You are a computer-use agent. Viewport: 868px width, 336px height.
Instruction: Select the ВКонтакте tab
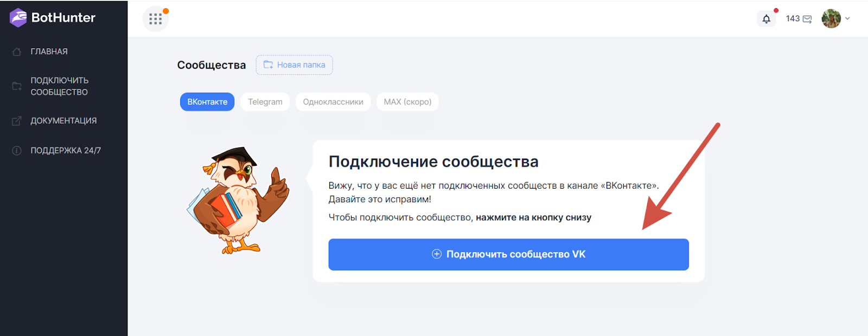tap(207, 102)
